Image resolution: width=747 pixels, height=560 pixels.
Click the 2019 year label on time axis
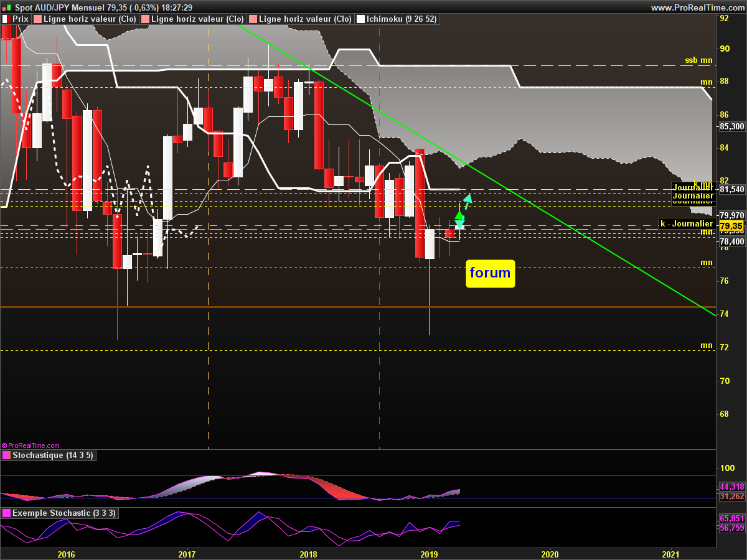(x=429, y=554)
